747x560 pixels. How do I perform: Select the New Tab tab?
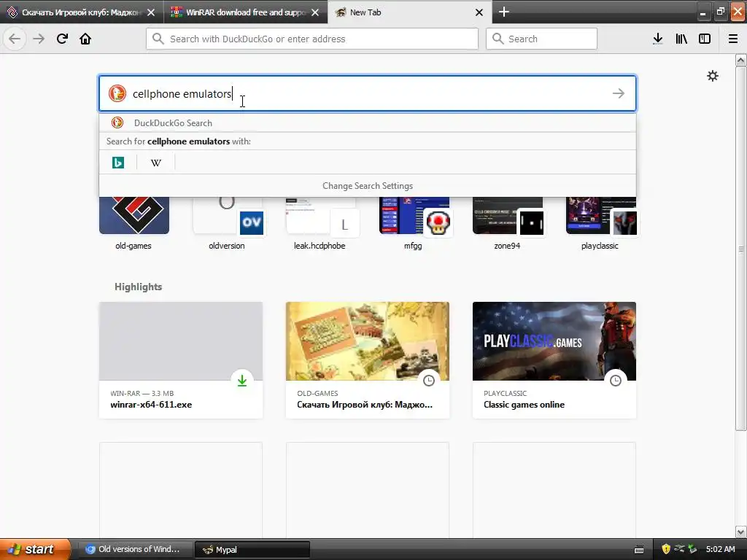[x=410, y=12]
